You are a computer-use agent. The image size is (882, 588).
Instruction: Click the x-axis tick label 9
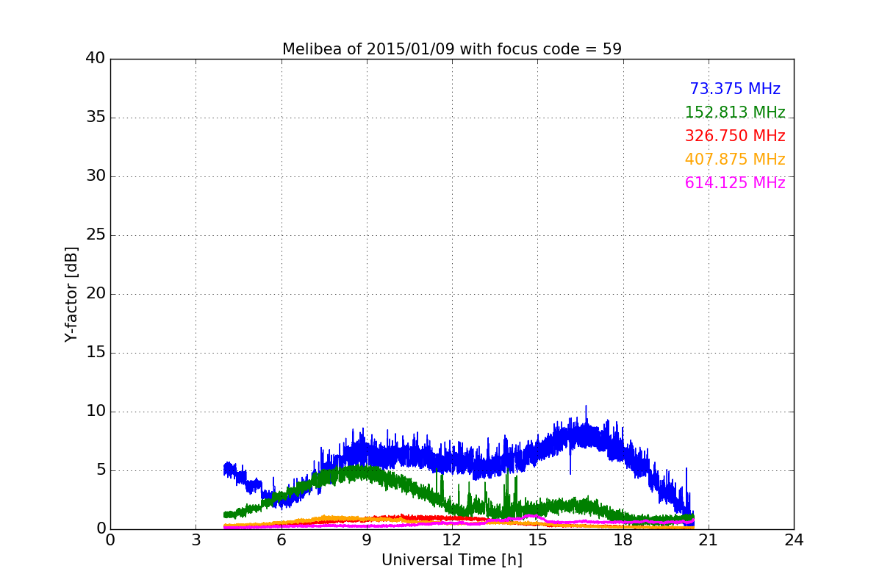click(367, 540)
